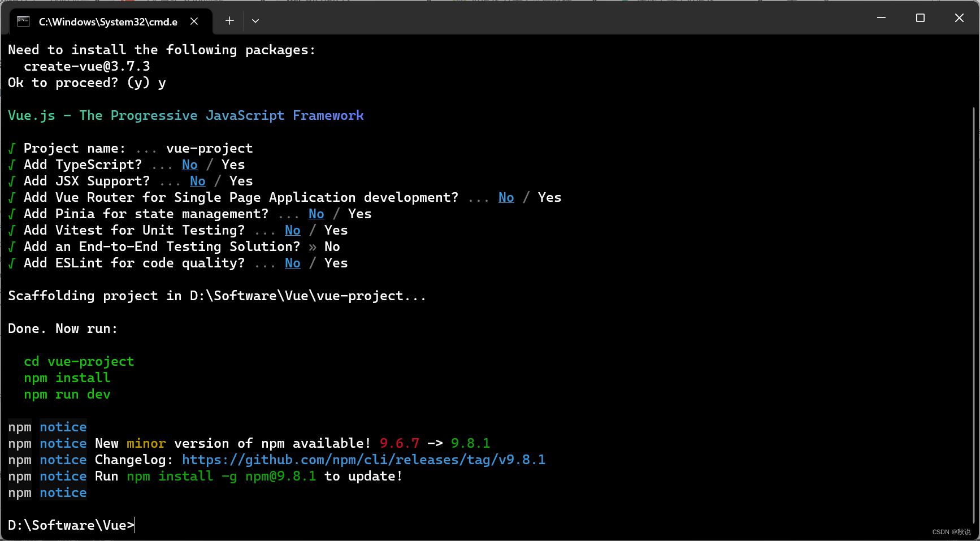Click the green 'npm install' command line

tap(67, 378)
